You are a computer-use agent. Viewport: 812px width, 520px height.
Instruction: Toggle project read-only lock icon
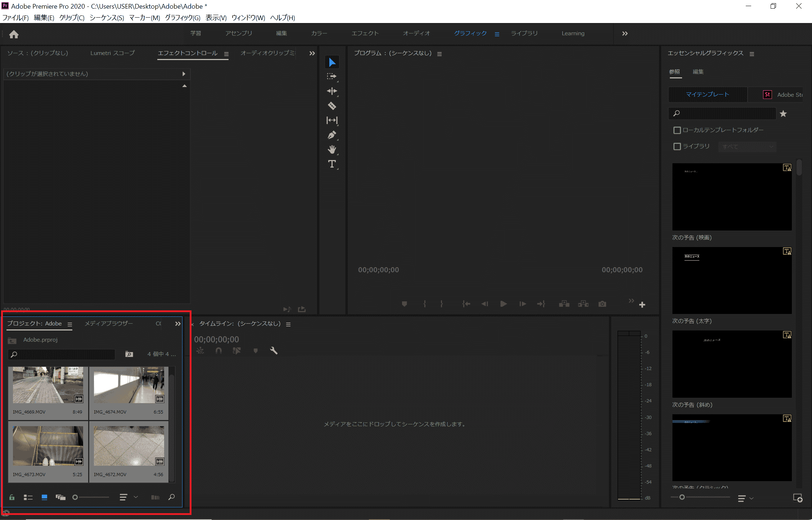pos(12,497)
